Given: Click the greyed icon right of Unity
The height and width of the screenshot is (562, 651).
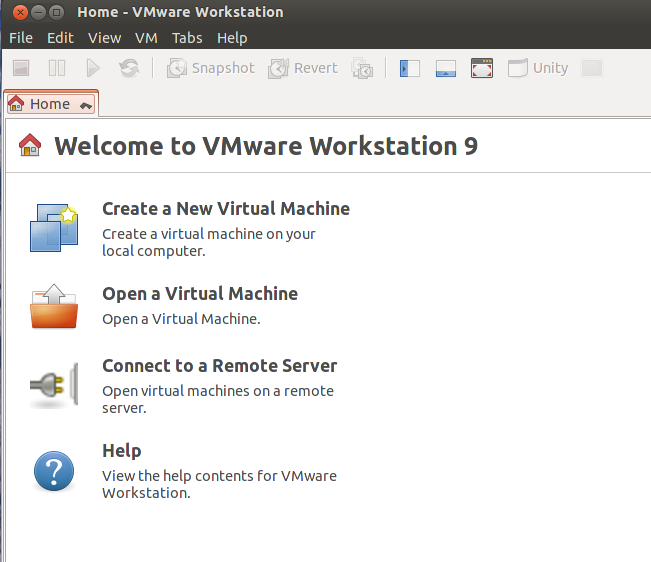Looking at the screenshot, I should tap(592, 68).
